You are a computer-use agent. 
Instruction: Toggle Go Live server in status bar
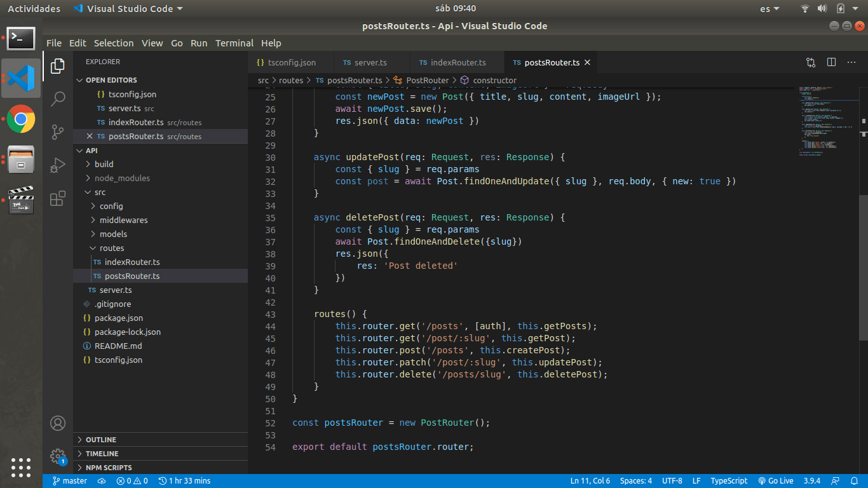(x=776, y=481)
